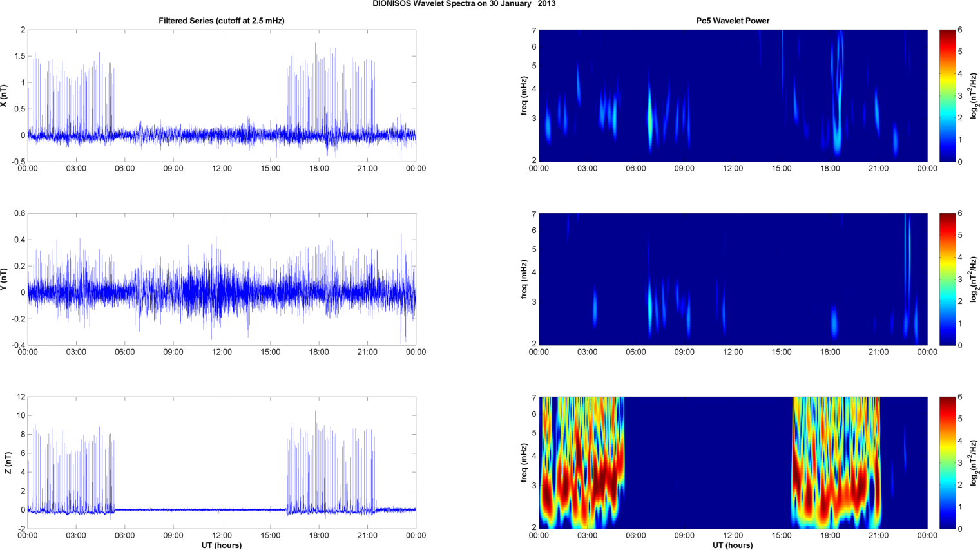Click the 12 tick on the Z (nT) axis
Image resolution: width=980 pixels, height=550 pixels.
click(21, 397)
